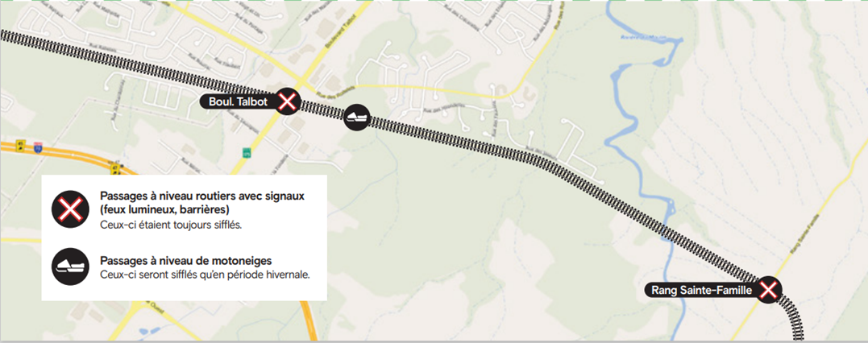Click the 'Passages à niveau de motoneiges' heading
The height and width of the screenshot is (343, 868).
[x=186, y=261]
